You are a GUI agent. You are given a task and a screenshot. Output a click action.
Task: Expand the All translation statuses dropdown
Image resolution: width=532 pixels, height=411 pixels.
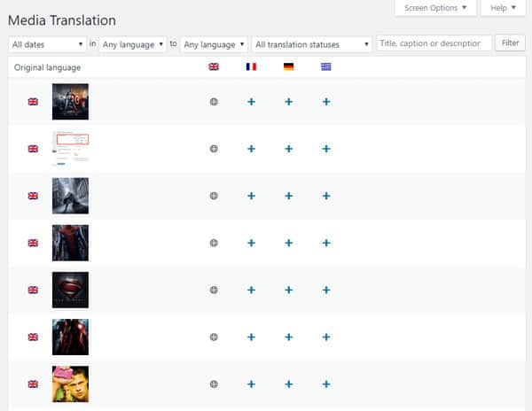coord(312,43)
